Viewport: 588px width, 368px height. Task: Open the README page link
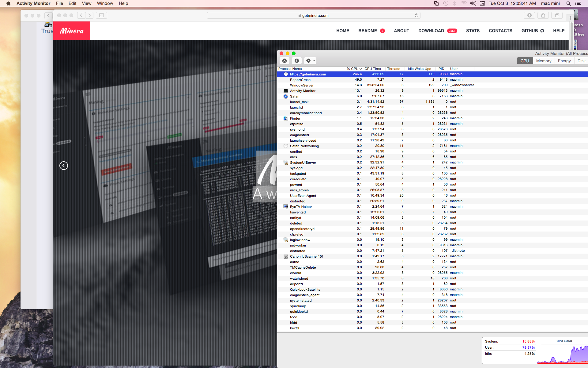click(x=371, y=31)
